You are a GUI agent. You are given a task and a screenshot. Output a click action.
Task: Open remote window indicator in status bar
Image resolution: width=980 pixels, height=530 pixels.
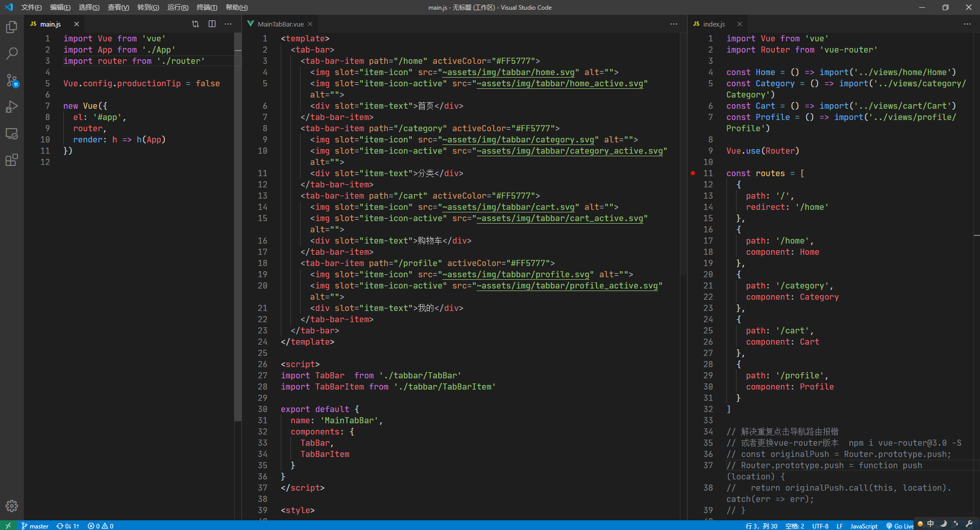[x=8, y=525]
